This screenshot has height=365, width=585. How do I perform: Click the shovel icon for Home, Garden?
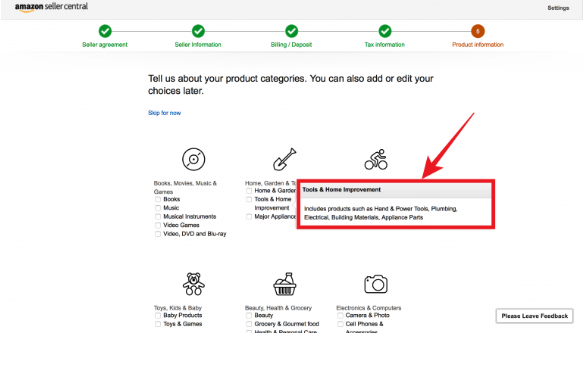(x=284, y=159)
